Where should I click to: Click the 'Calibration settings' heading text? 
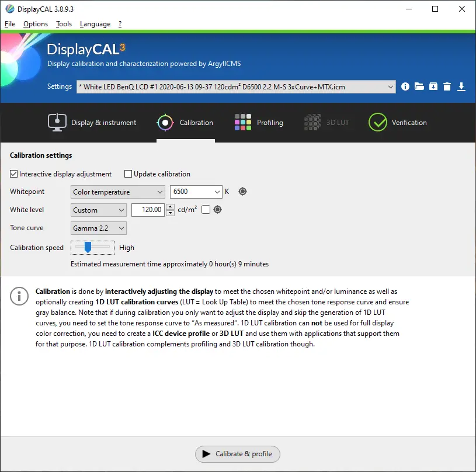click(x=41, y=155)
